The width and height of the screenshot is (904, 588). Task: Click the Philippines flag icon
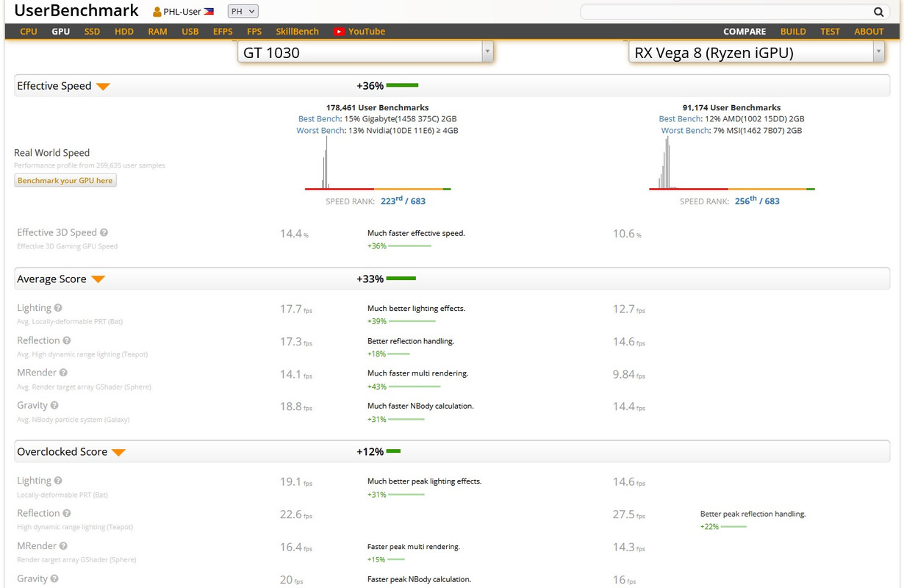[209, 12]
